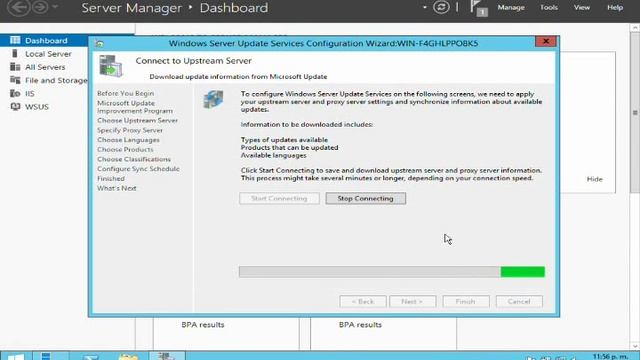Open the notifications flag icon
The height and width of the screenshot is (360, 640).
(x=478, y=8)
